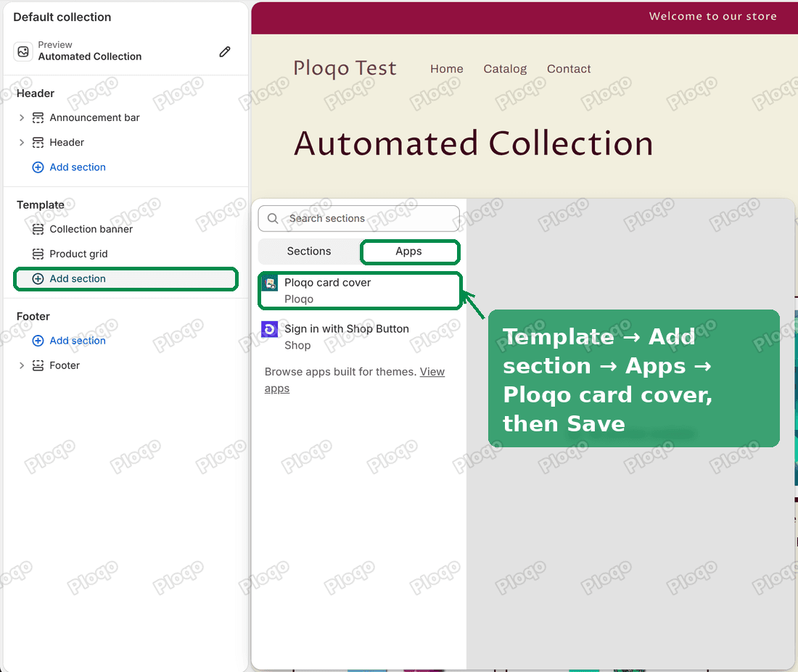The image size is (798, 672).
Task: Choose Ploqo card cover app block
Action: point(360,291)
